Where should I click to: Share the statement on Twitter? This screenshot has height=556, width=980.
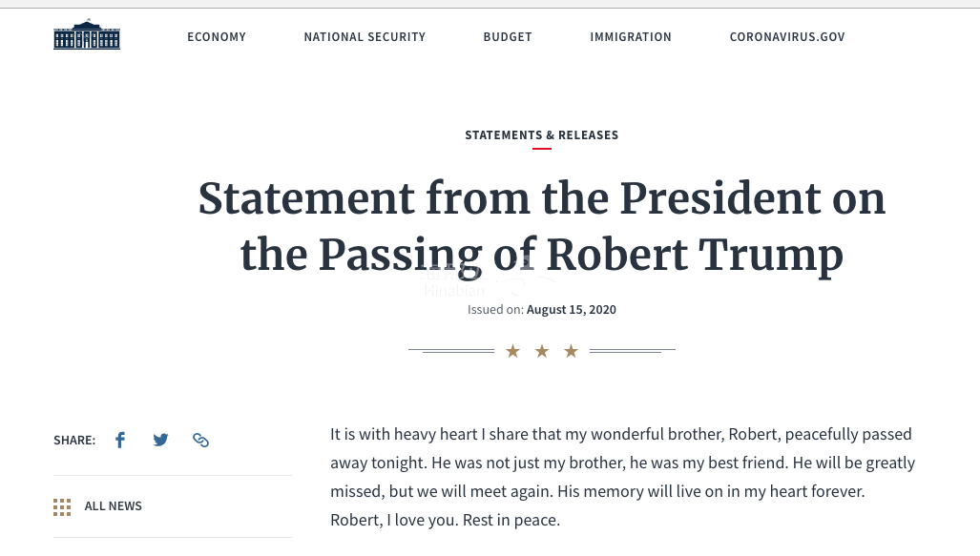160,440
